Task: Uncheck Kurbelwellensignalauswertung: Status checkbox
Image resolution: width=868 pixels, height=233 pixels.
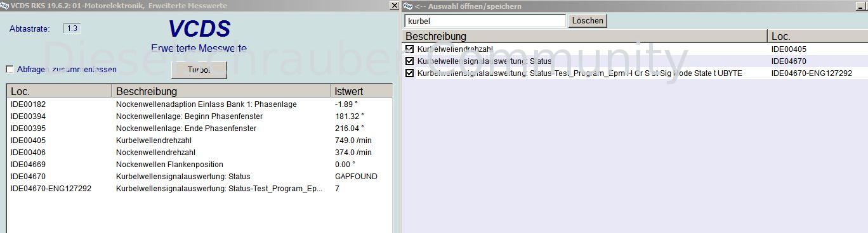Action: pyautogui.click(x=409, y=61)
